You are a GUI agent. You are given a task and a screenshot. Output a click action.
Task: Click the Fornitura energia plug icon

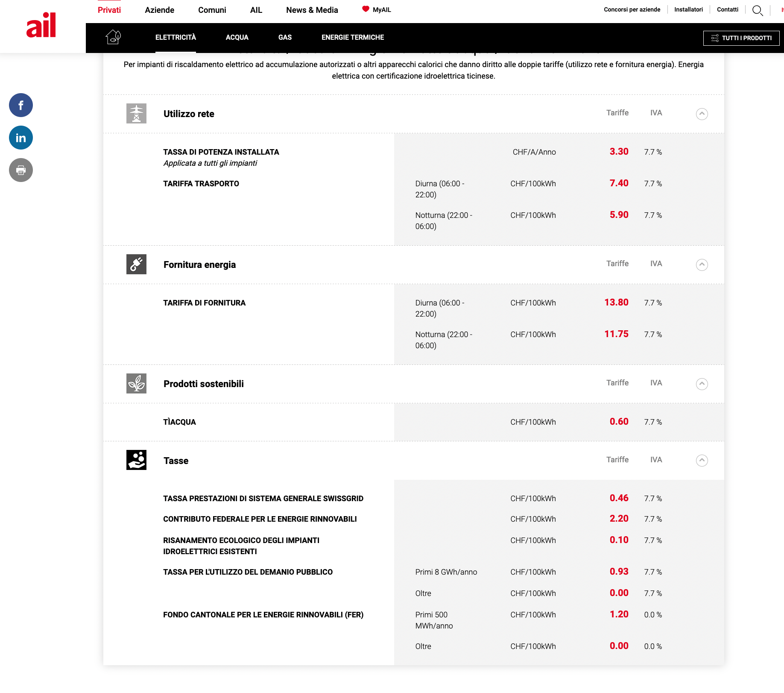point(136,264)
